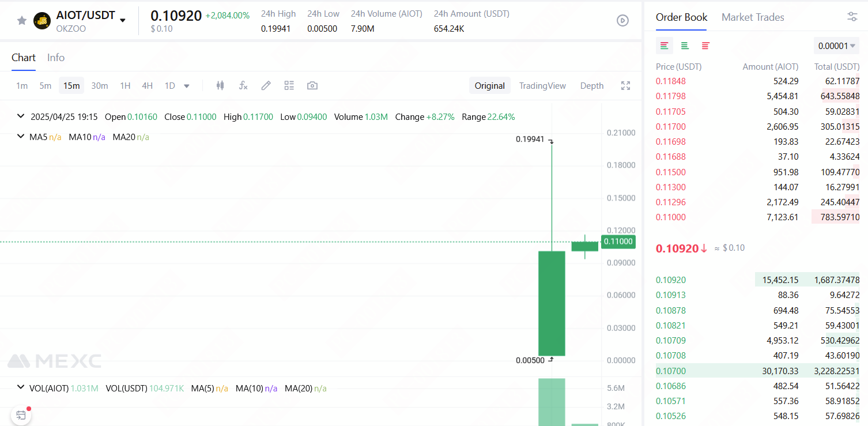Show only buy orders in order book
The height and width of the screenshot is (426, 868).
pyautogui.click(x=685, y=46)
